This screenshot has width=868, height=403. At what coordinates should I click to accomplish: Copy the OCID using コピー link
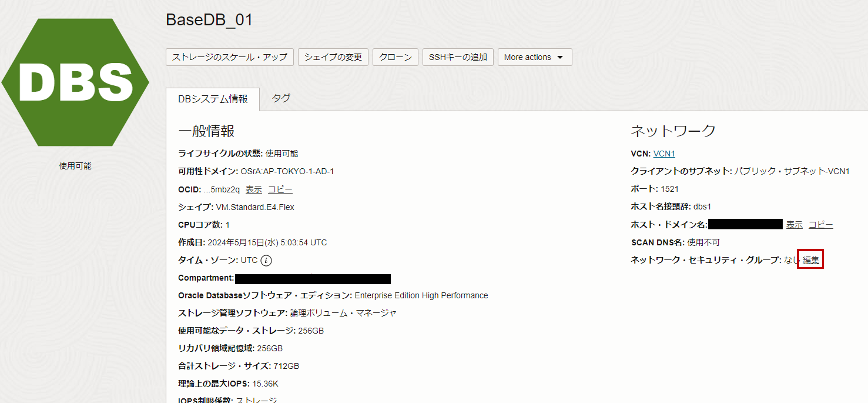point(280,190)
